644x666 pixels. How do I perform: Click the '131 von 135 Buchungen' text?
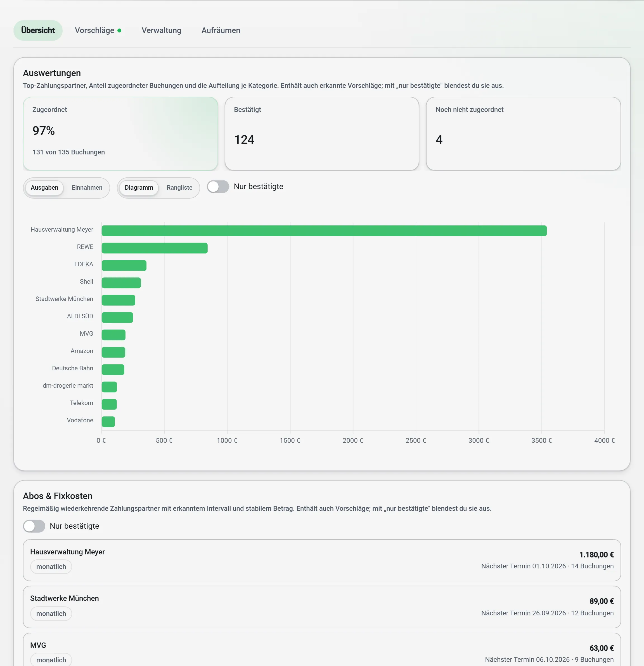68,152
